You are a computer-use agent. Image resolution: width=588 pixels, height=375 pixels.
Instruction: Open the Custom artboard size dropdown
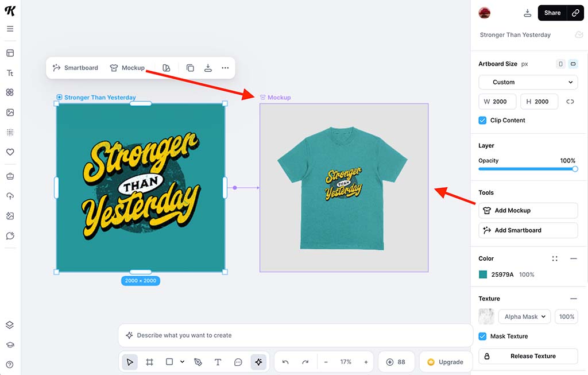tap(528, 82)
